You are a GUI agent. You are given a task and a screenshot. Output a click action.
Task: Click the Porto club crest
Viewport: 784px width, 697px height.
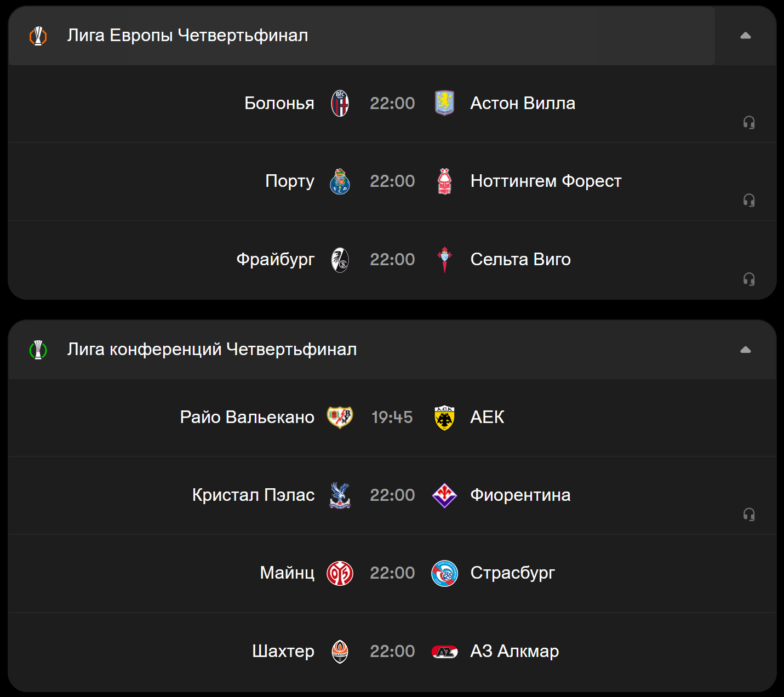[x=340, y=181]
